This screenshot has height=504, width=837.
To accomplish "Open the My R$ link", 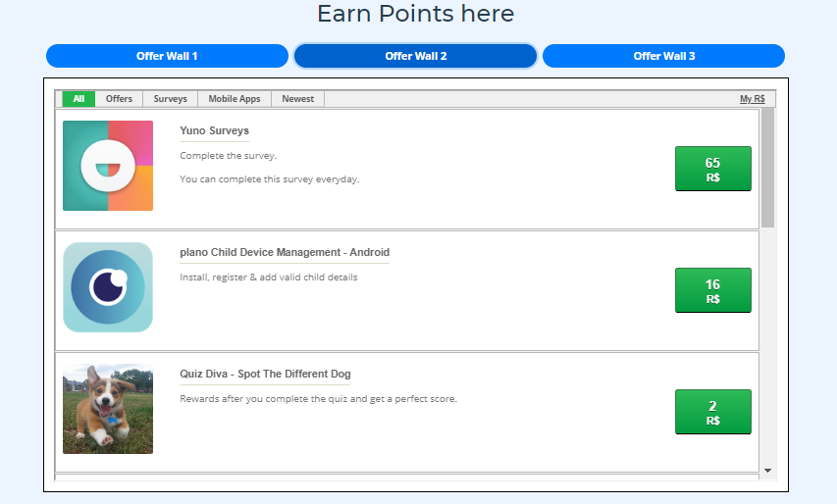I will pos(753,99).
